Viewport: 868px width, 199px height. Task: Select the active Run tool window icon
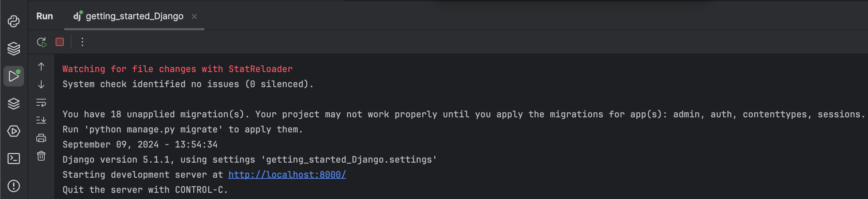pos(13,76)
